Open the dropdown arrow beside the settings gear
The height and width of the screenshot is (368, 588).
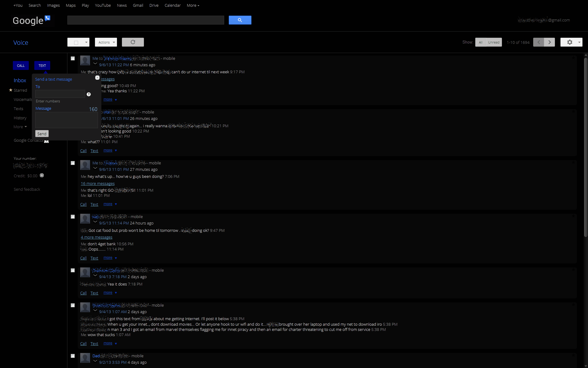coord(579,42)
